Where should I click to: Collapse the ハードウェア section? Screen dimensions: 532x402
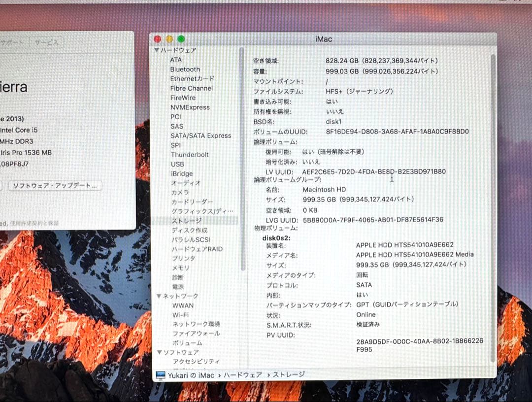click(x=158, y=50)
